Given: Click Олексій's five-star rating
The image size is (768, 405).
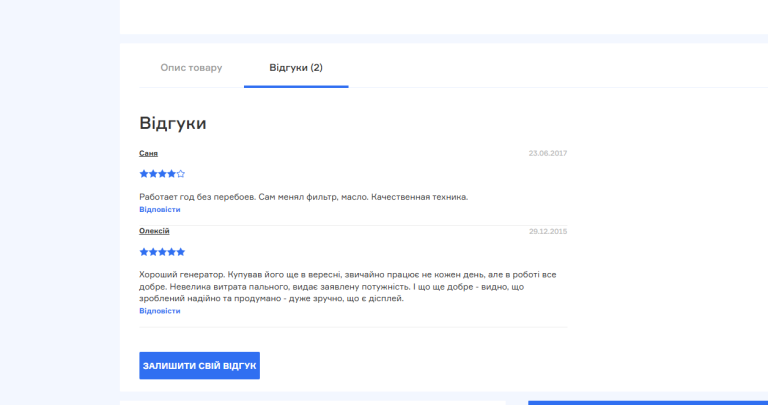Looking at the screenshot, I should [x=162, y=252].
